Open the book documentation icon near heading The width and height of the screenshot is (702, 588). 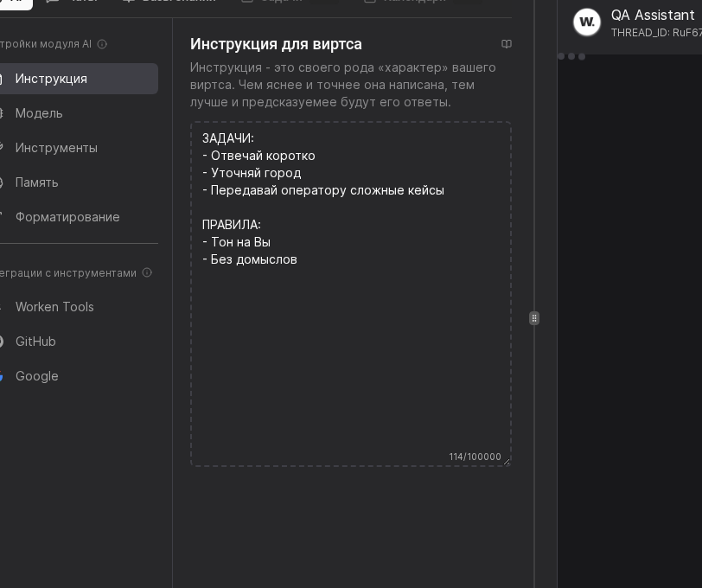[507, 44]
